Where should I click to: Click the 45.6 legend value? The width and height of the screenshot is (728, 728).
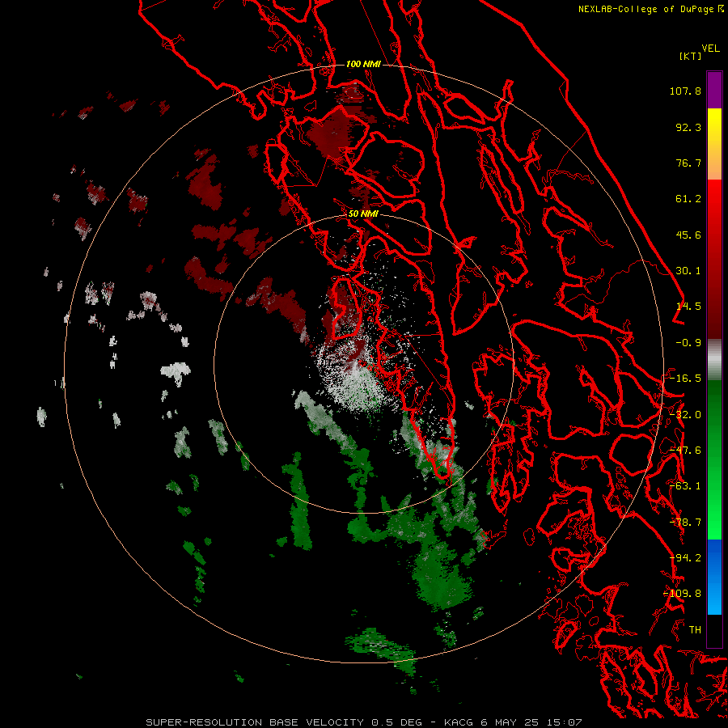tap(688, 235)
